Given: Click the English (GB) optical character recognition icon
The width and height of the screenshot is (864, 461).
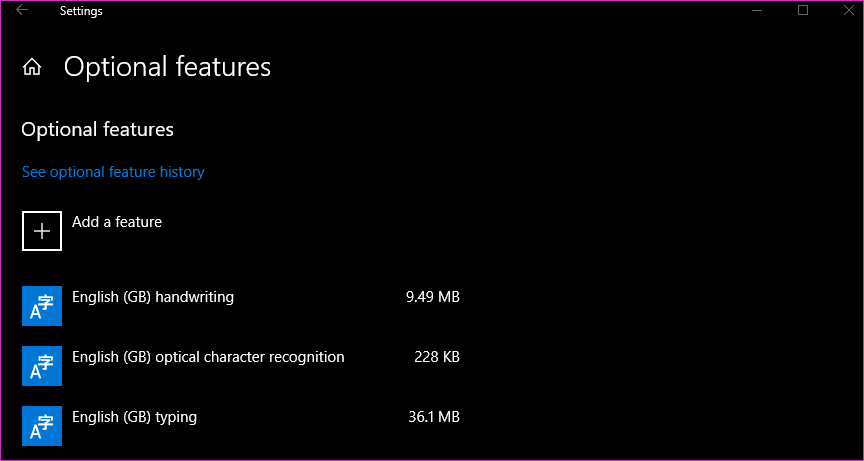Looking at the screenshot, I should point(42,366).
